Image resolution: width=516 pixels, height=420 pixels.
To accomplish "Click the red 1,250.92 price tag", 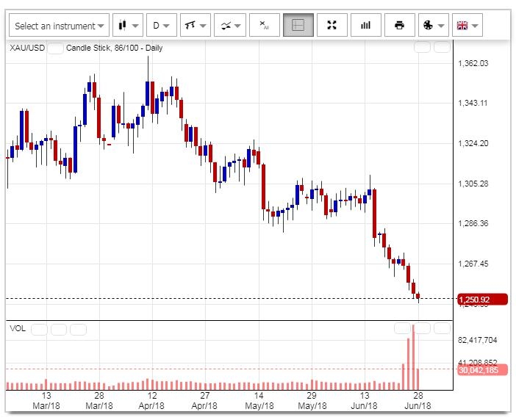I will pyautogui.click(x=481, y=299).
